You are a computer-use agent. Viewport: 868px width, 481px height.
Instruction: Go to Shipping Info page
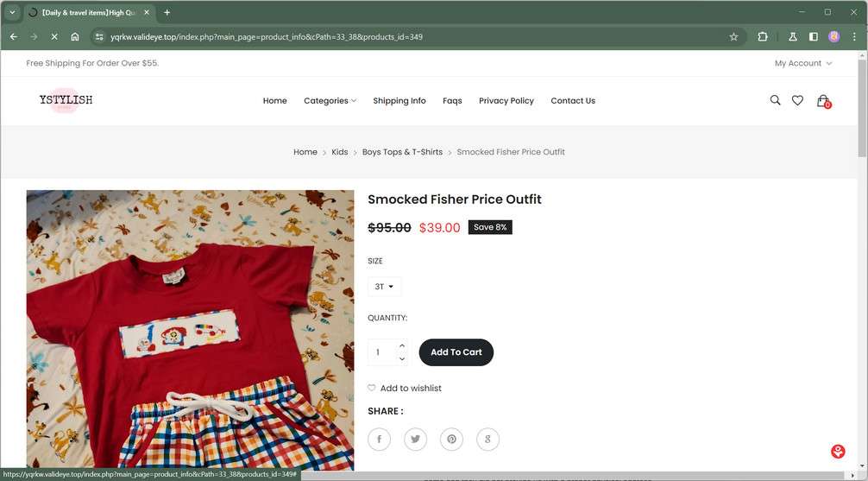(x=399, y=101)
